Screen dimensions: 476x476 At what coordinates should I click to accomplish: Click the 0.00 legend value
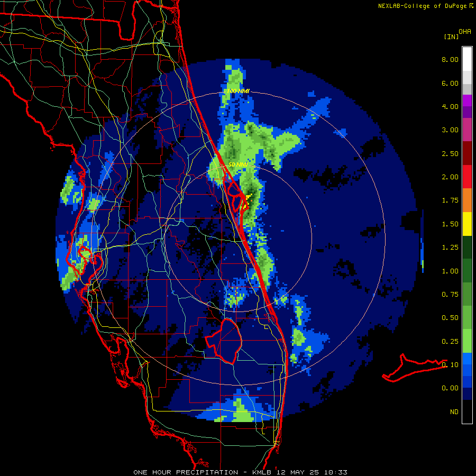[450, 388]
